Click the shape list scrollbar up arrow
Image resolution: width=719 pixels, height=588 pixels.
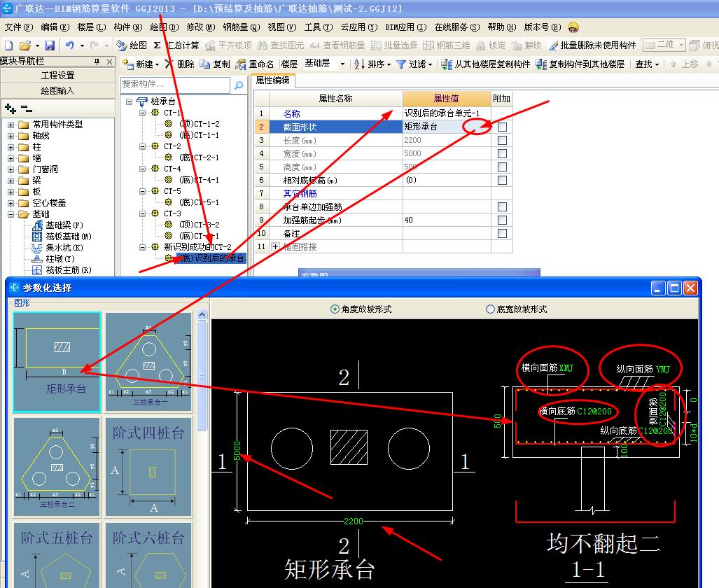tap(202, 314)
